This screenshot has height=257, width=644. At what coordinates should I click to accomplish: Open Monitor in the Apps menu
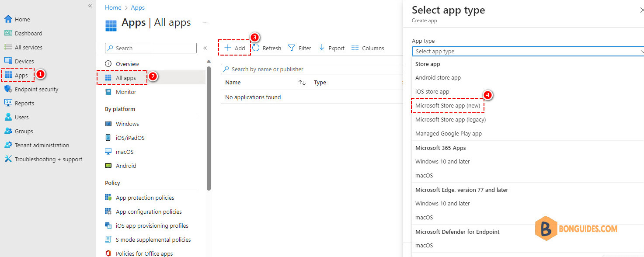(121, 92)
